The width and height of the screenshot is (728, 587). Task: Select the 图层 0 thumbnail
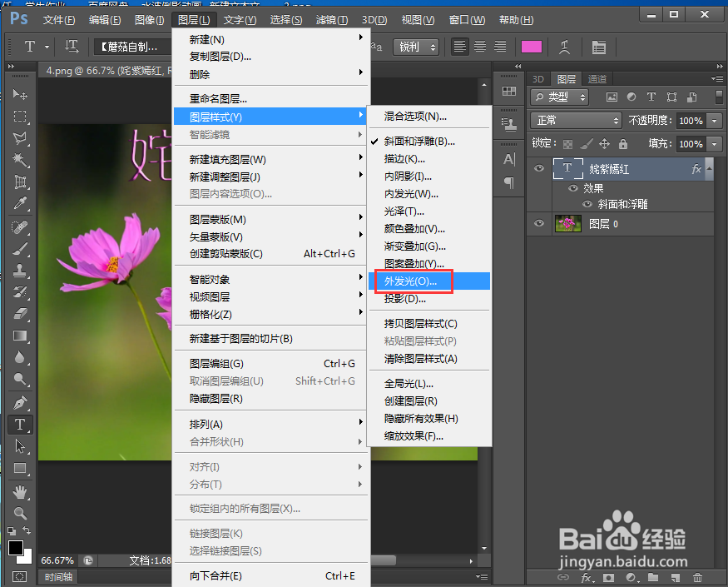(568, 223)
